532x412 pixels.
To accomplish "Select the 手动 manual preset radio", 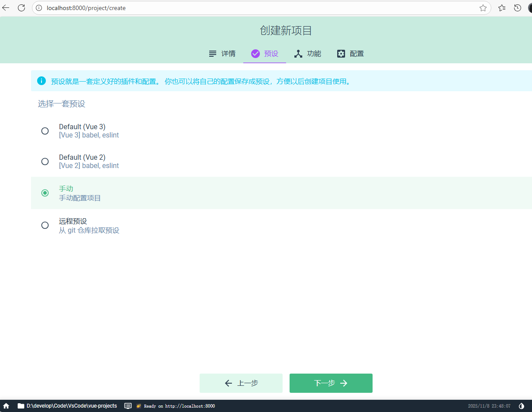I will click(x=45, y=193).
